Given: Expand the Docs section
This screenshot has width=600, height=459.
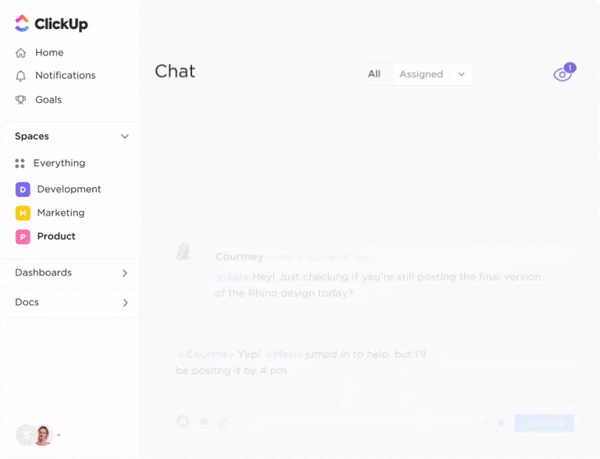Looking at the screenshot, I should [x=70, y=303].
